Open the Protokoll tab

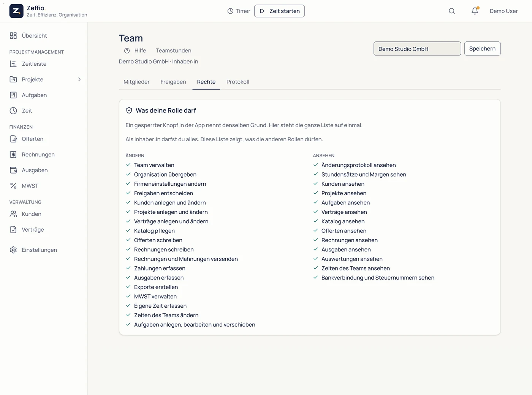coord(238,82)
